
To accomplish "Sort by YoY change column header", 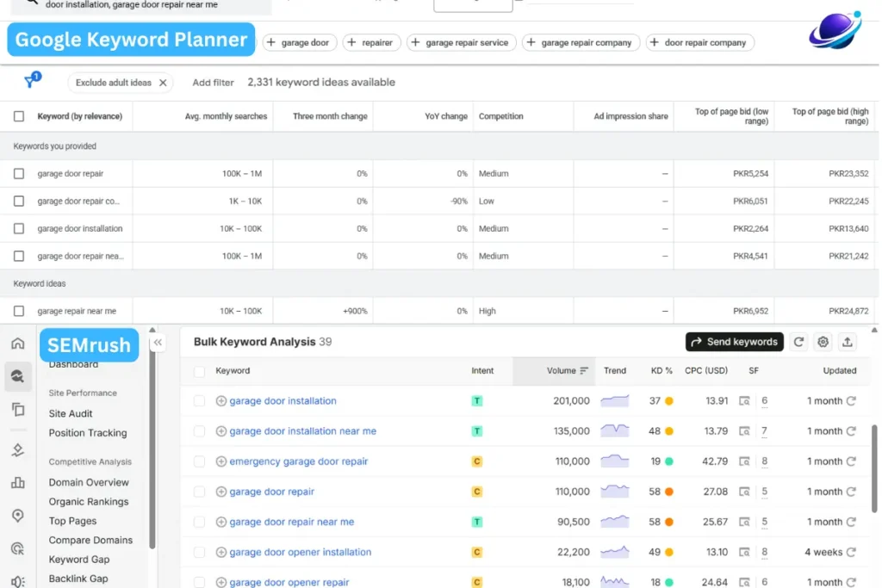I will click(x=445, y=116).
